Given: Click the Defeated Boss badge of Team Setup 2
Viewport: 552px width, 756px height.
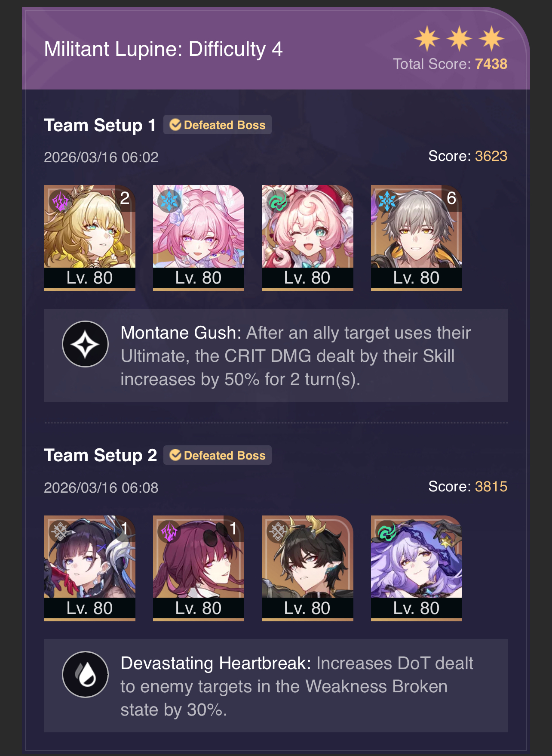Looking at the screenshot, I should [218, 455].
